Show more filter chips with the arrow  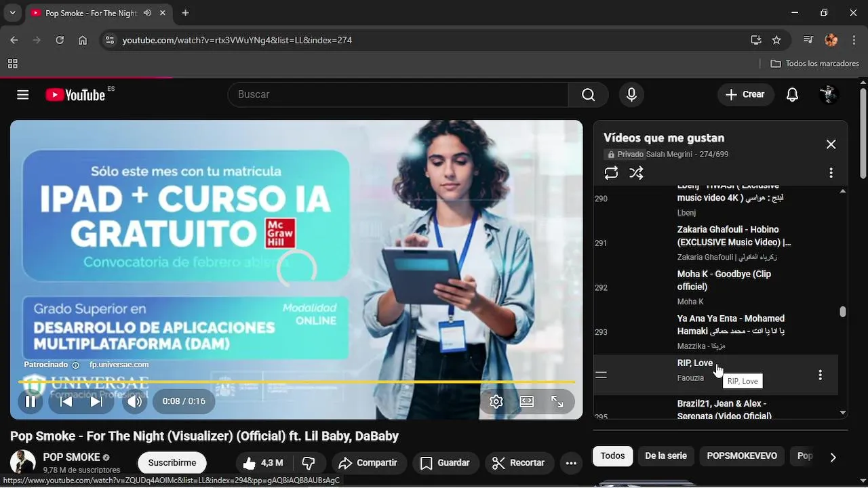click(833, 457)
